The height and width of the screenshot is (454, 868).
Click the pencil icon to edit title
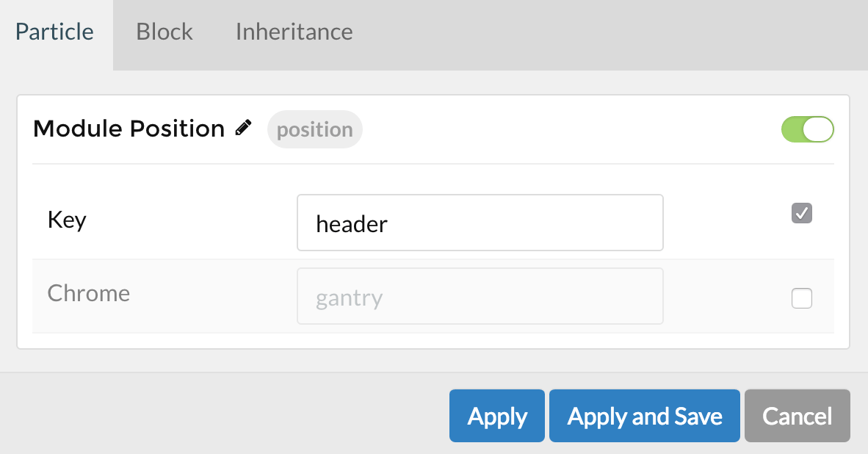click(243, 128)
